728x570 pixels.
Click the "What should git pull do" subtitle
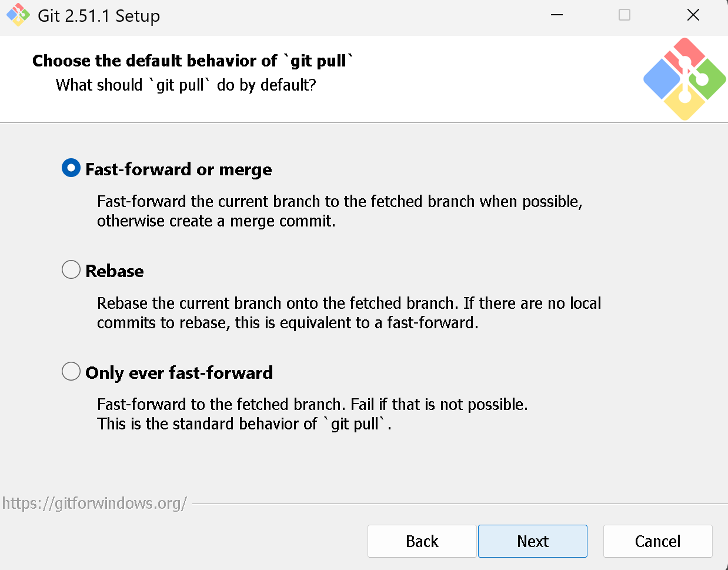coord(186,85)
